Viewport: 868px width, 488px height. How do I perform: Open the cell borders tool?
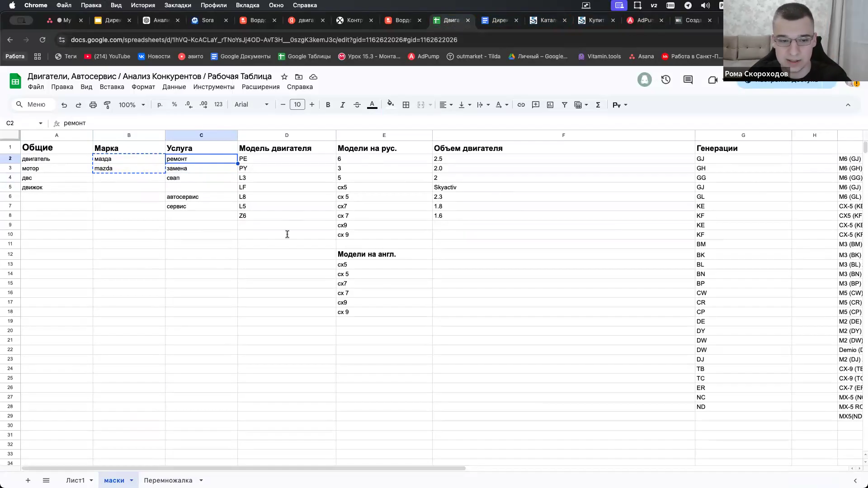(406, 105)
